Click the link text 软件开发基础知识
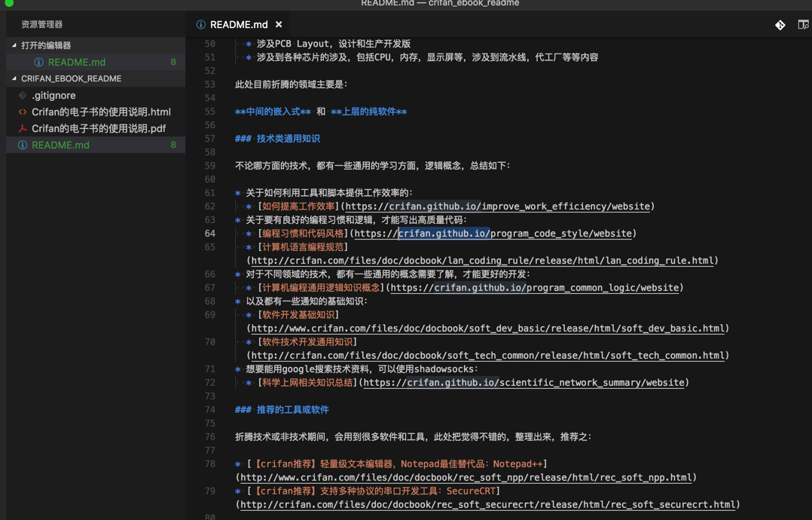Image resolution: width=812 pixels, height=520 pixels. [298, 315]
